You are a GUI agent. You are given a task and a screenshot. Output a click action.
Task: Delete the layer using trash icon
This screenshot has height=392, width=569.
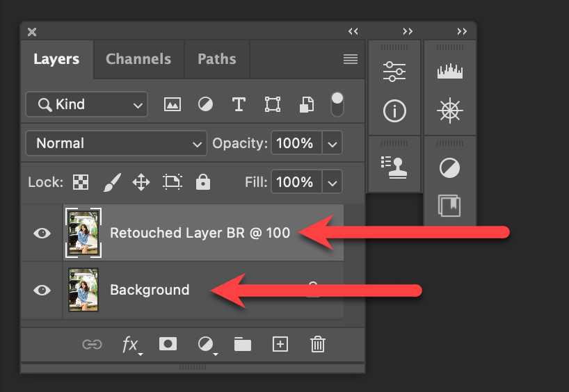(x=318, y=344)
